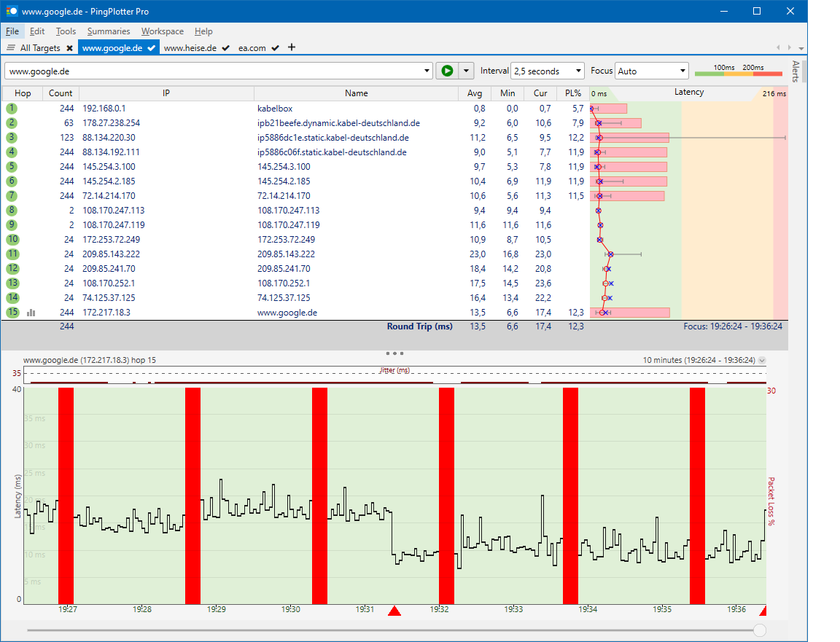Click IP 172.217.18.3 in hop 15 row
Screen dimensions: 840x642
106,312
